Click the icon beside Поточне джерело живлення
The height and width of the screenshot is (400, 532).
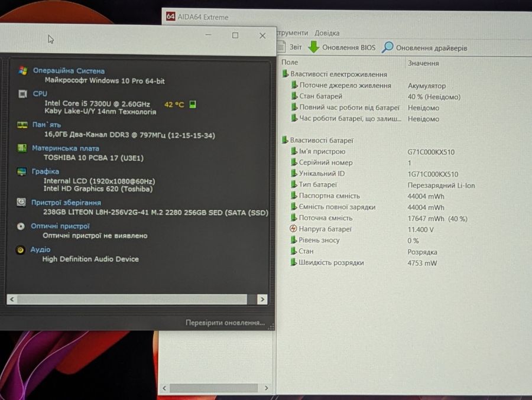294,85
